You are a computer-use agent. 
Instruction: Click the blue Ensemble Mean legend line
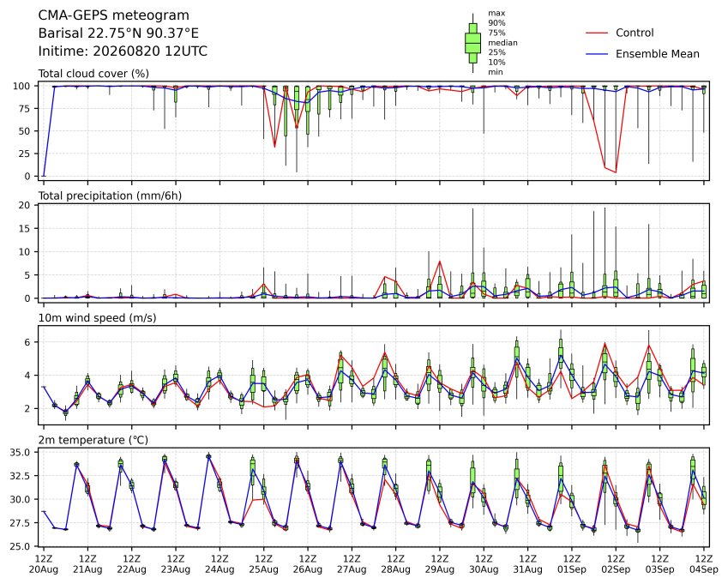(597, 54)
